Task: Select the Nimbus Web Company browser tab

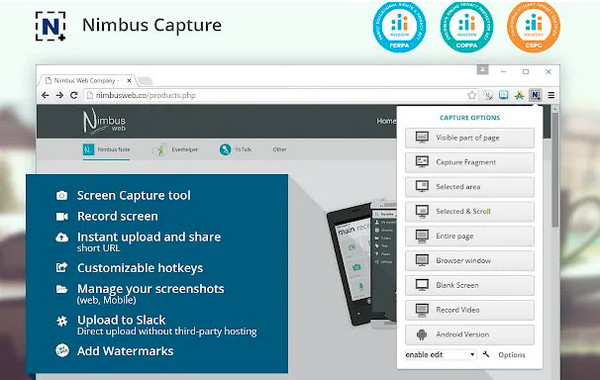Action: click(x=87, y=81)
